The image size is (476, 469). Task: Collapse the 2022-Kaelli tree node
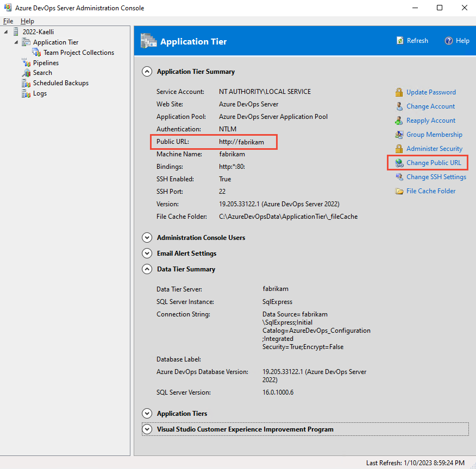[x=5, y=31]
